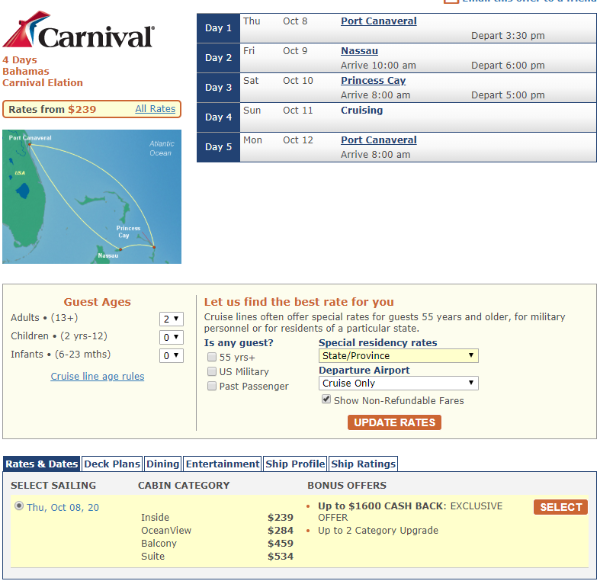Screen dimensions: 600x581
Task: Click the Rates from $239 text
Action: coord(52,109)
